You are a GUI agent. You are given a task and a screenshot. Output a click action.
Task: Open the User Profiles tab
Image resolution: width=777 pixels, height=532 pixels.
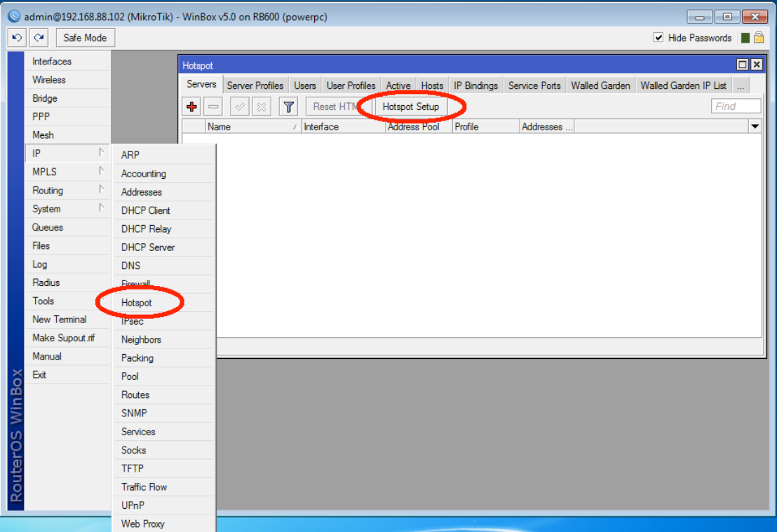[351, 86]
